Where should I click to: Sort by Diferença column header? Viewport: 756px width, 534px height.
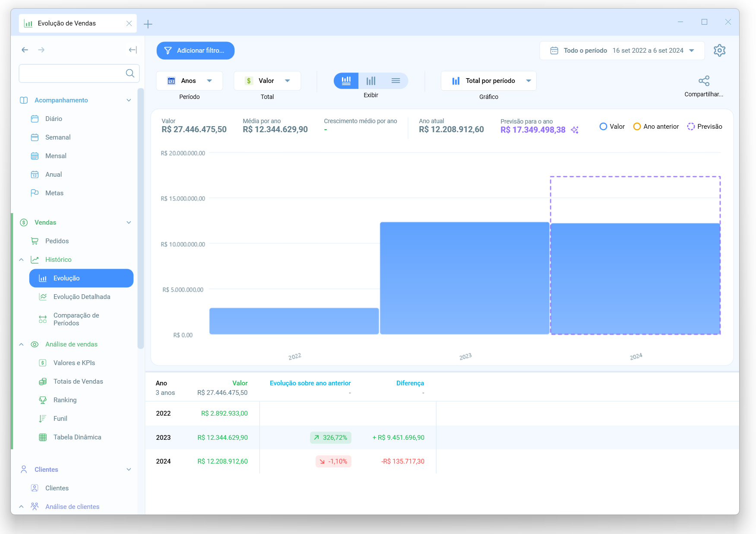(x=410, y=383)
